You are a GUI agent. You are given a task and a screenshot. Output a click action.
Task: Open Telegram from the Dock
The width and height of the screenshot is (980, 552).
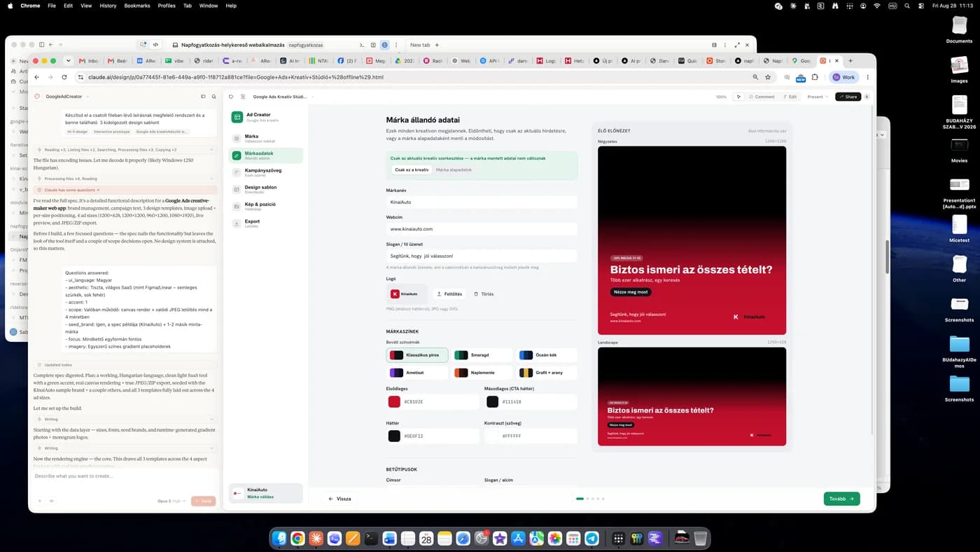point(591,538)
